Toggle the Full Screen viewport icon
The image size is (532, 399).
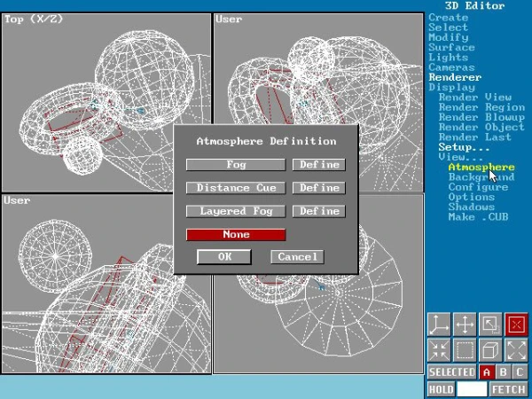tap(490, 325)
